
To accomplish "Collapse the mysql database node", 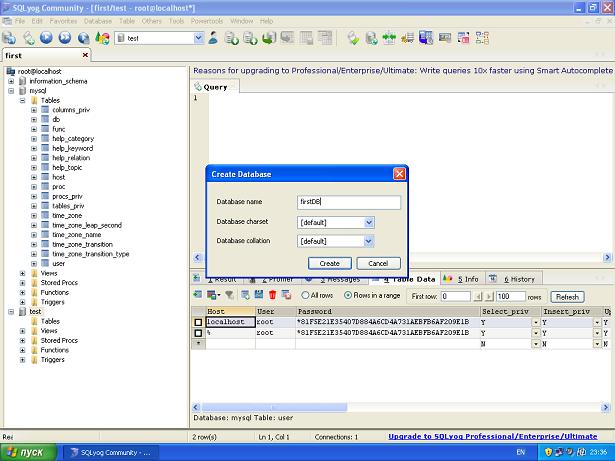I will [11, 91].
